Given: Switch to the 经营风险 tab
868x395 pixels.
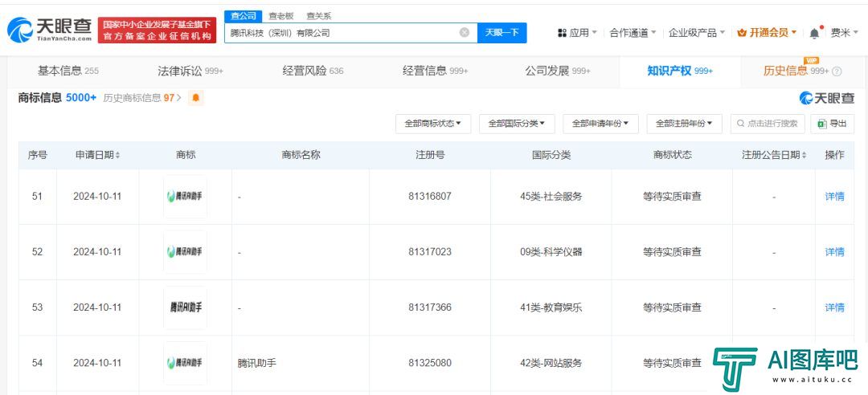Looking at the screenshot, I should pyautogui.click(x=313, y=71).
